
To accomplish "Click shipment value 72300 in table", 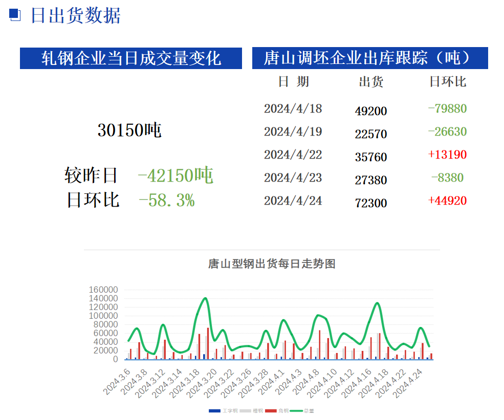I will click(x=371, y=203).
